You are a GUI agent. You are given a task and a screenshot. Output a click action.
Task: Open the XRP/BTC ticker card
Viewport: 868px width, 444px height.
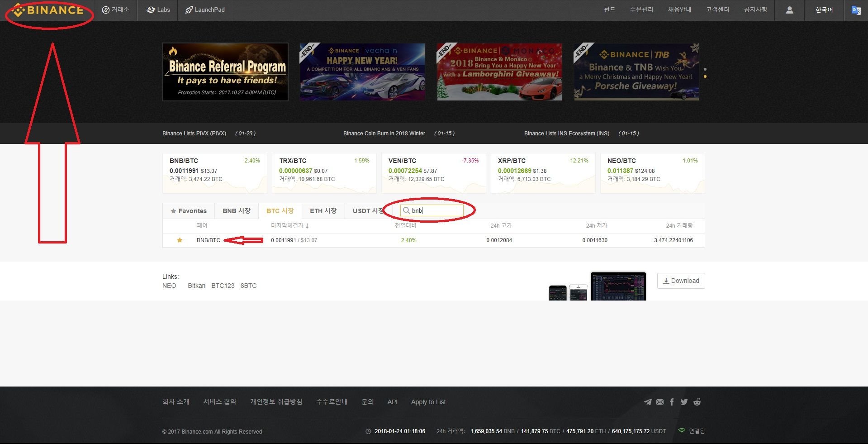[543, 173]
